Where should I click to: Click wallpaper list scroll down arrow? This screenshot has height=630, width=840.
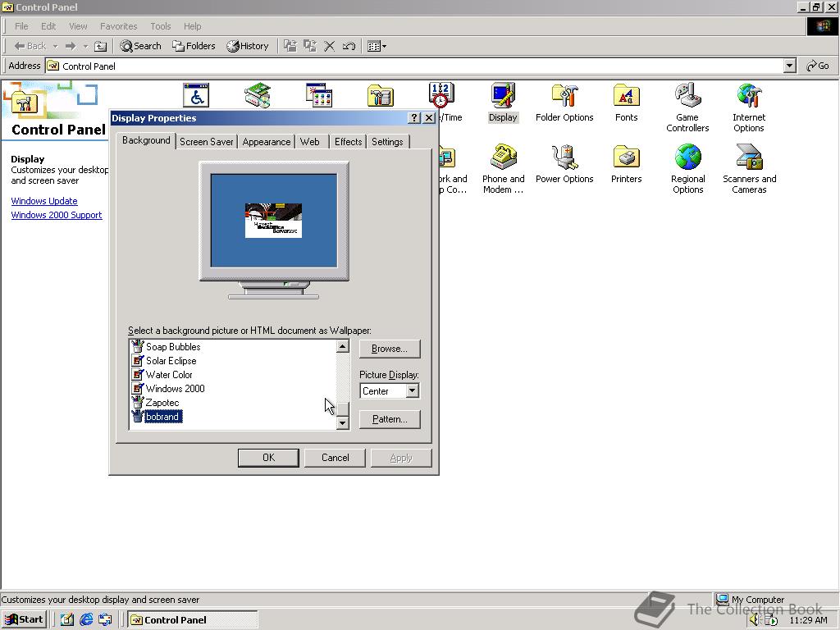click(x=343, y=422)
